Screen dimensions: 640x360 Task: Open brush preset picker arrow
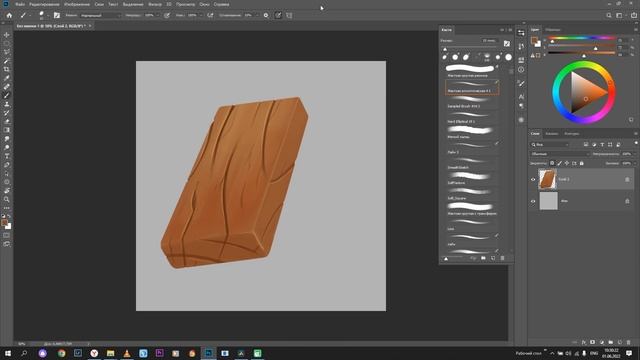click(48, 16)
